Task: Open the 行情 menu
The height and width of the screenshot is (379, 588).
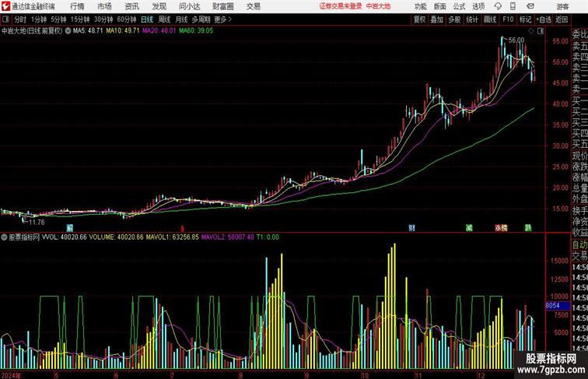Action: point(77,6)
